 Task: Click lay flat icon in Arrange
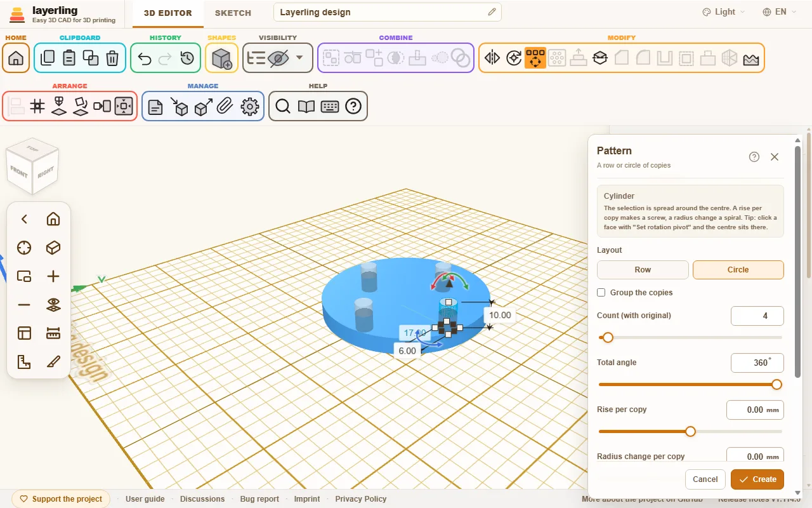tap(81, 106)
